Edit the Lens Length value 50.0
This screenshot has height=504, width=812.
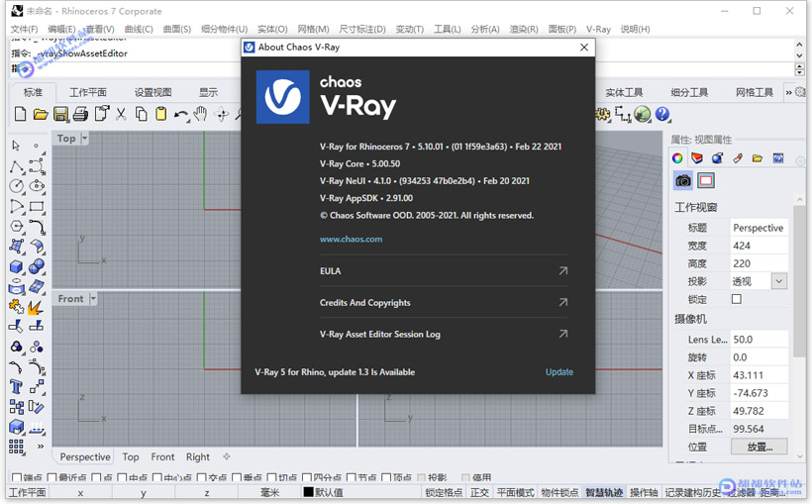[x=760, y=340]
